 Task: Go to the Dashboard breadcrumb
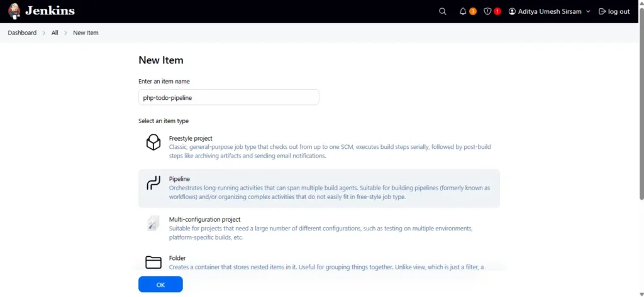click(22, 33)
